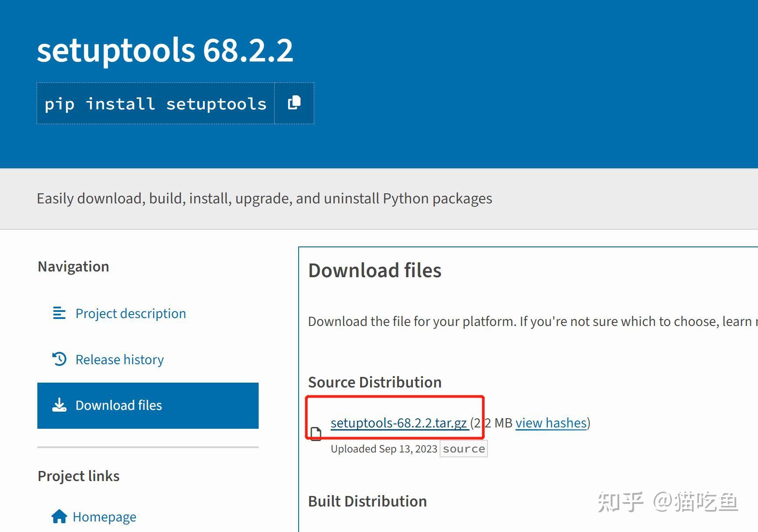Screen dimensions: 758x532
Task: Click the setuptools 68.2.2 page title
Action: [165, 51]
